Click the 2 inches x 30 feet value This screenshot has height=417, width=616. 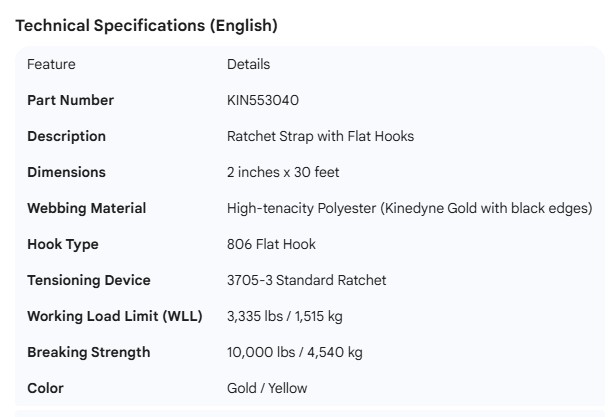[x=283, y=172]
